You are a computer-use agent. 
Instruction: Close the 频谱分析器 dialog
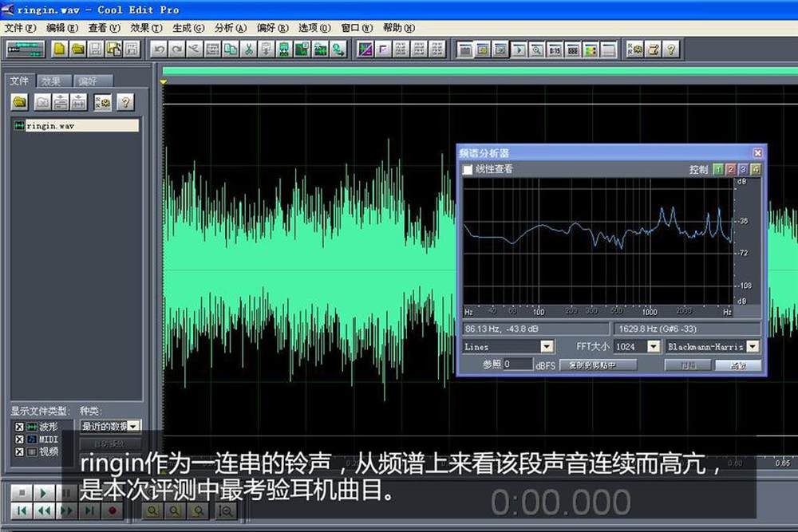[758, 152]
